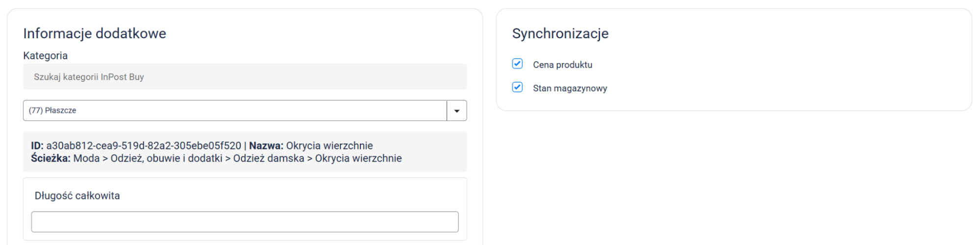This screenshot has width=980, height=245.
Task: Click the "(77) Płaszcze" selected category box
Action: tap(234, 111)
